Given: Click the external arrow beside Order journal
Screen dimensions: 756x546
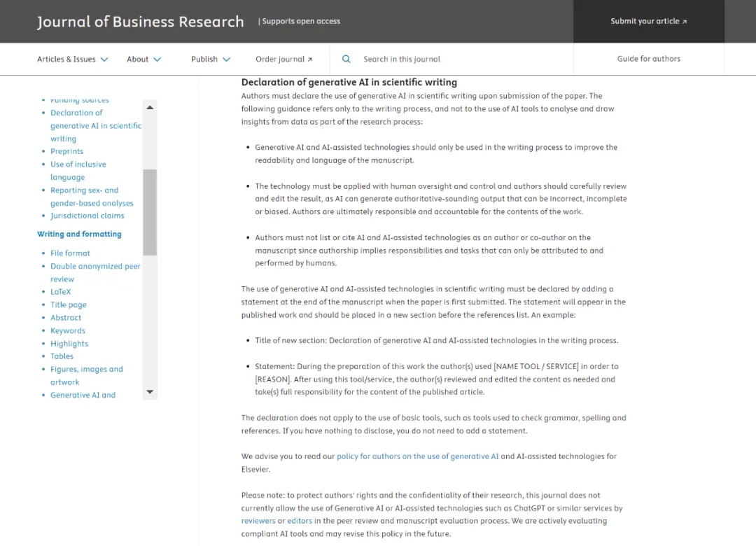Looking at the screenshot, I should click(x=310, y=59).
